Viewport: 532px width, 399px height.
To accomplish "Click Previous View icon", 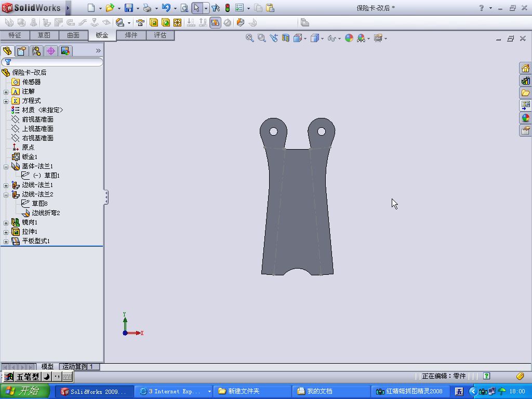I will 274,38.
